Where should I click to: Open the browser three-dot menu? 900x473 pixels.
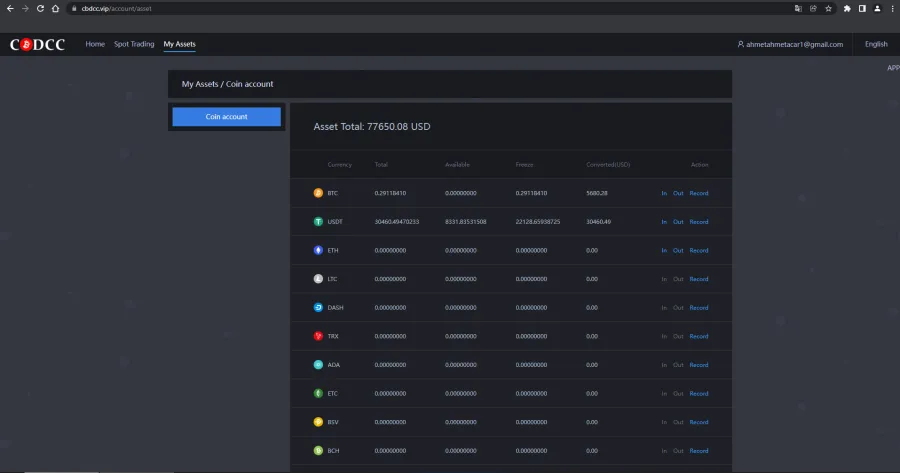[893, 9]
